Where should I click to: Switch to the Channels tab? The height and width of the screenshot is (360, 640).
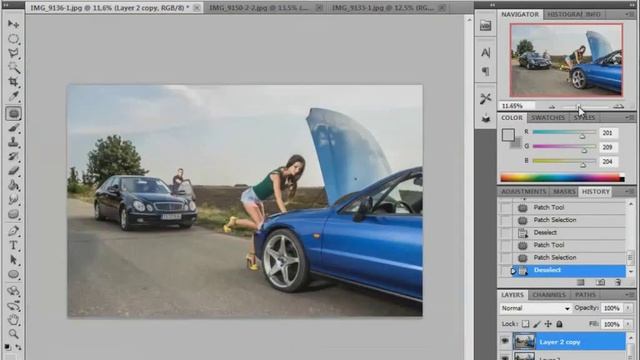pyautogui.click(x=549, y=295)
